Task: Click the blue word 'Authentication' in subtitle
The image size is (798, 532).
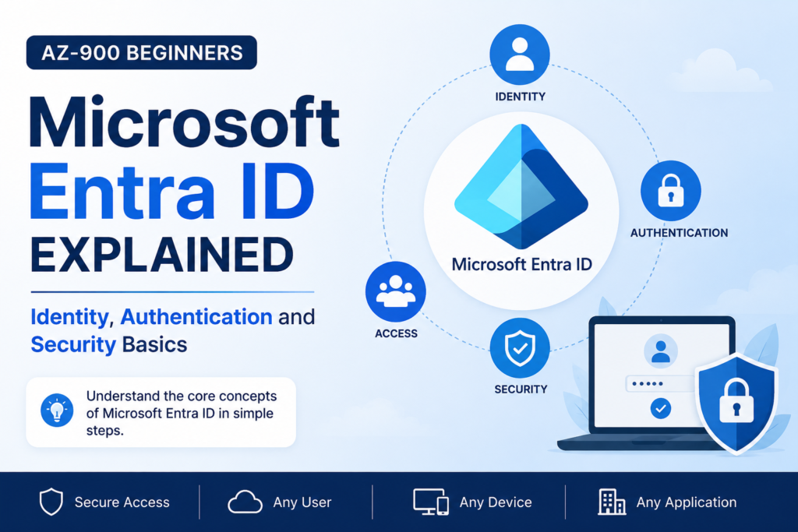Action: pos(196,317)
